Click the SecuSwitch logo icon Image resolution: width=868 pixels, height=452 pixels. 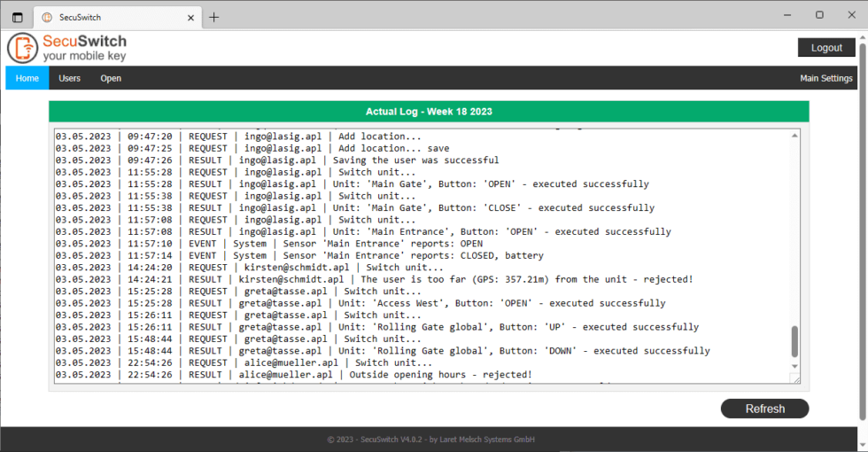pyautogui.click(x=23, y=48)
